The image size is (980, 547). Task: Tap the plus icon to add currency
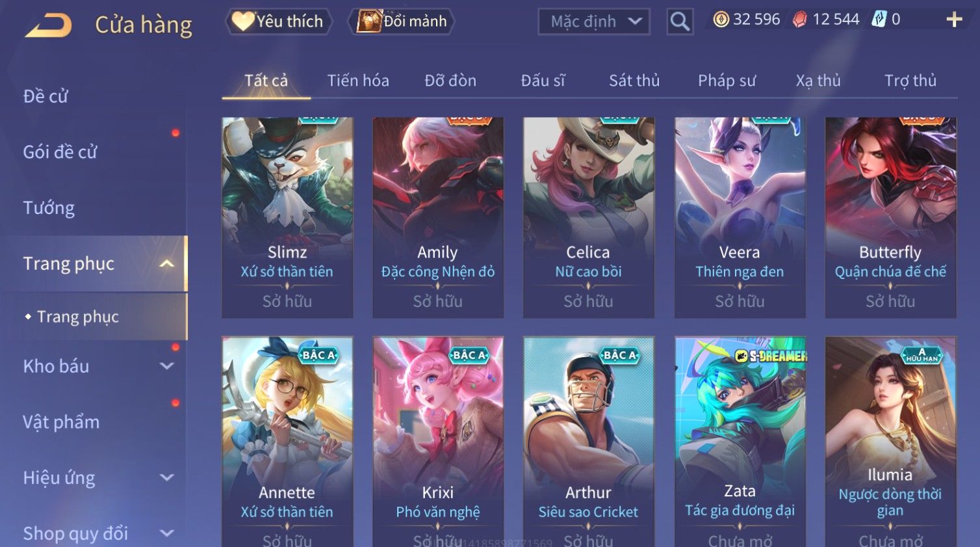tap(954, 20)
